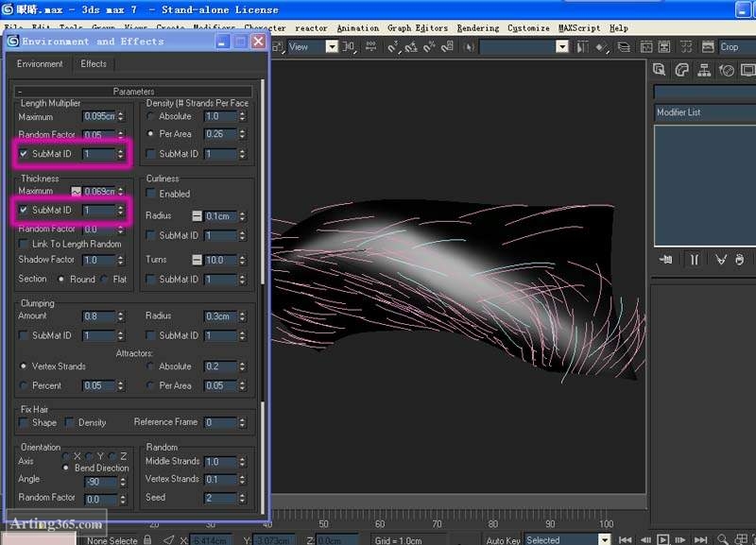
Task: Enable Fix Hair Density checkbox
Action: [69, 422]
